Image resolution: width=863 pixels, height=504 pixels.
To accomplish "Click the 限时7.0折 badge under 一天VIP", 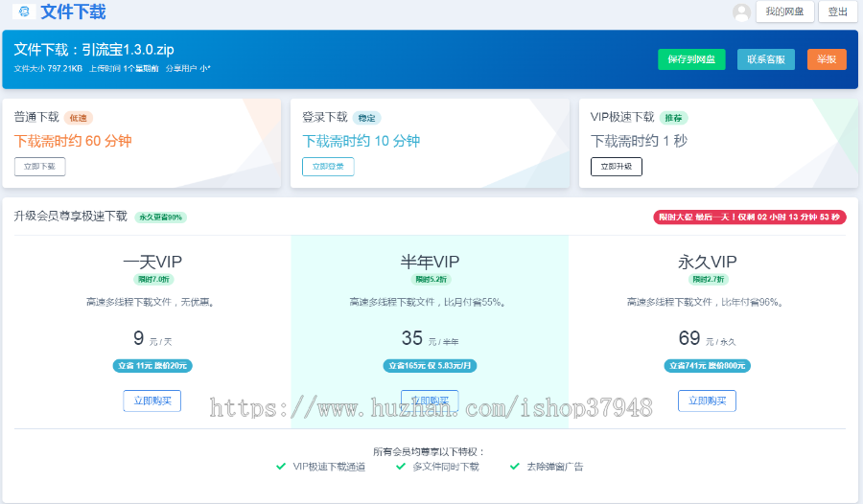I will coord(153,280).
